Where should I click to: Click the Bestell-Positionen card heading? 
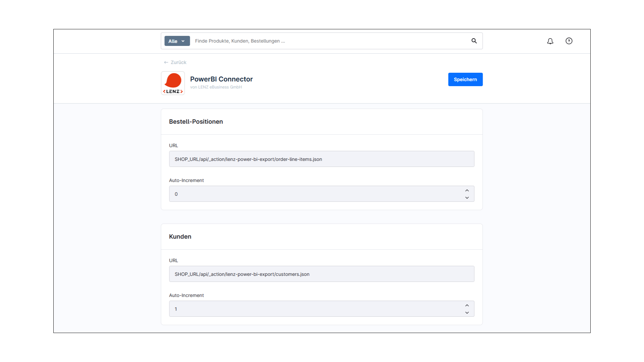pos(196,122)
